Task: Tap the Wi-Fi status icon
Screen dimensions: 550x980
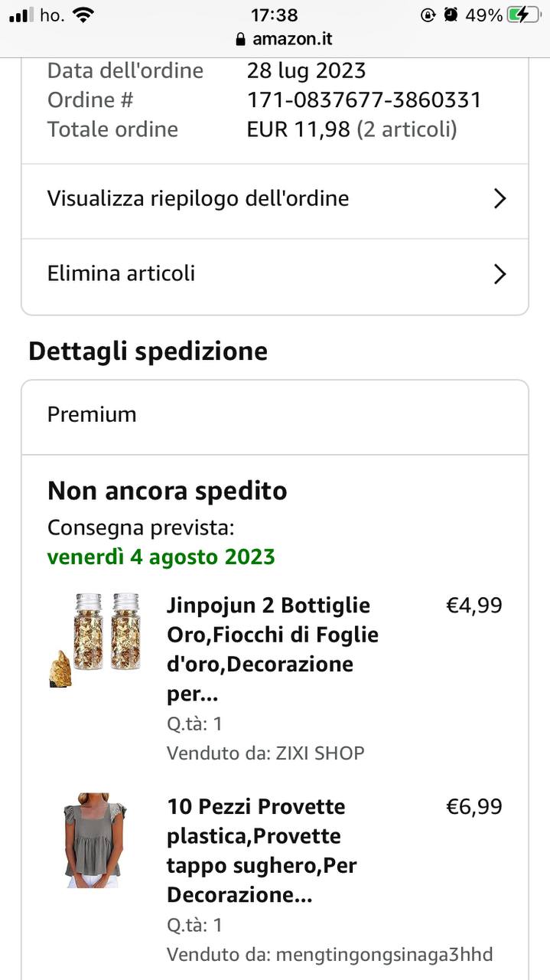Action: pos(84,15)
